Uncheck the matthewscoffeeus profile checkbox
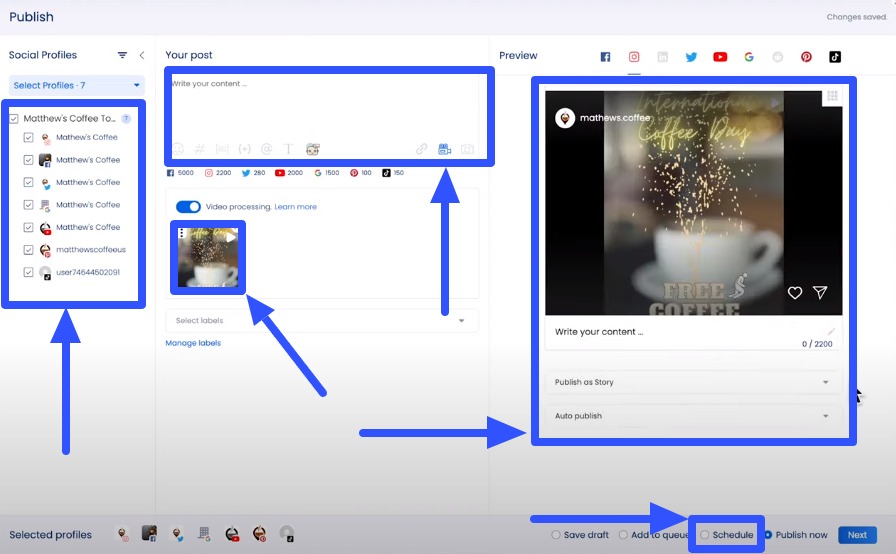This screenshot has height=554, width=896. pyautogui.click(x=29, y=250)
